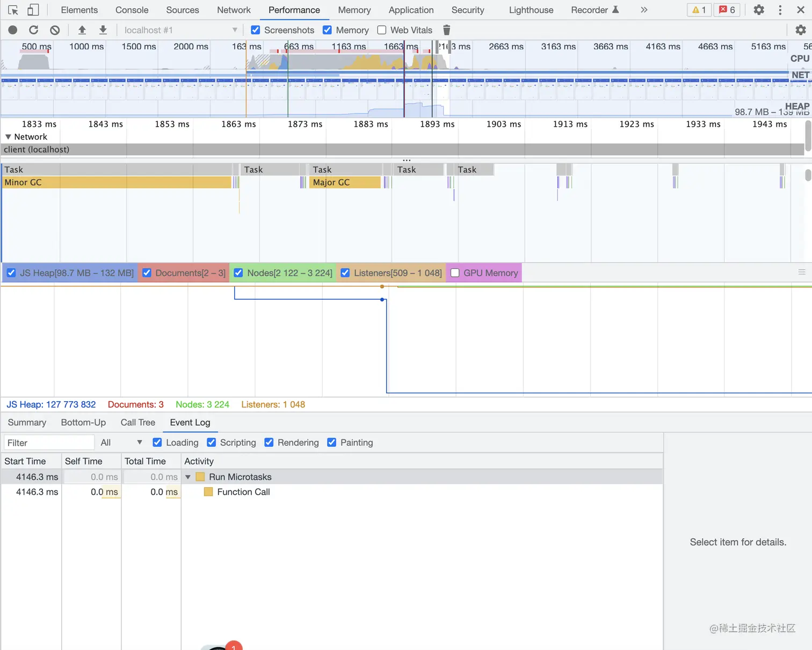The width and height of the screenshot is (812, 650).
Task: Toggle the JS Heap counter checkbox
Action: pos(11,273)
